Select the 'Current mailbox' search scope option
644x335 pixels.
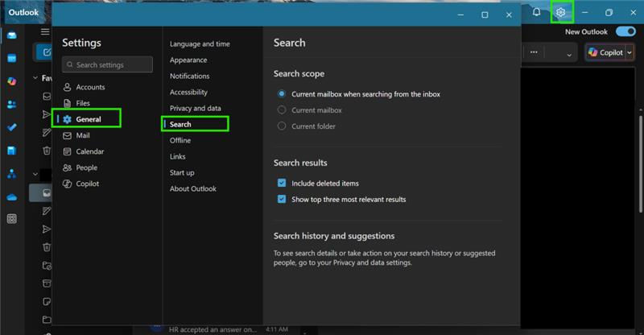point(310,110)
